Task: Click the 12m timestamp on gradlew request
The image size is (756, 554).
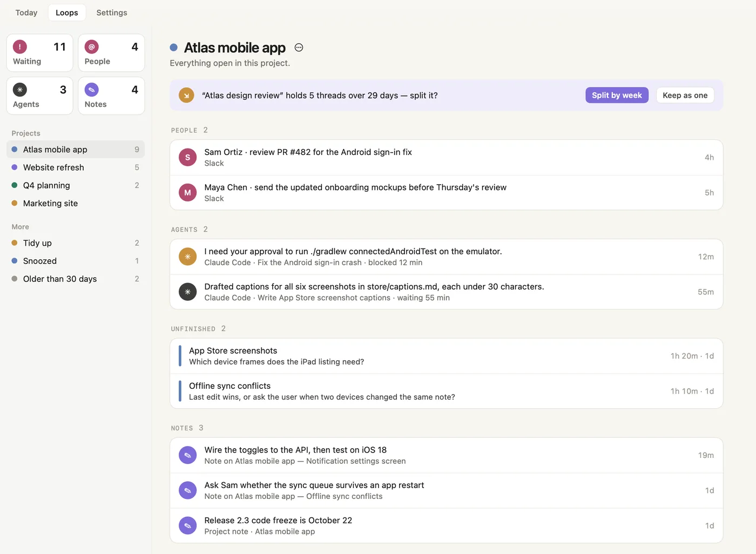Action: [706, 257]
